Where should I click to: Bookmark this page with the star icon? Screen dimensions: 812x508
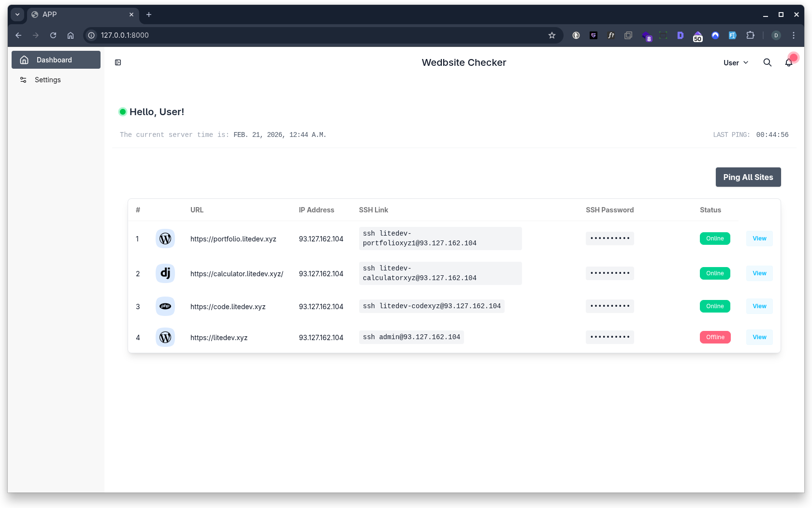pos(552,35)
